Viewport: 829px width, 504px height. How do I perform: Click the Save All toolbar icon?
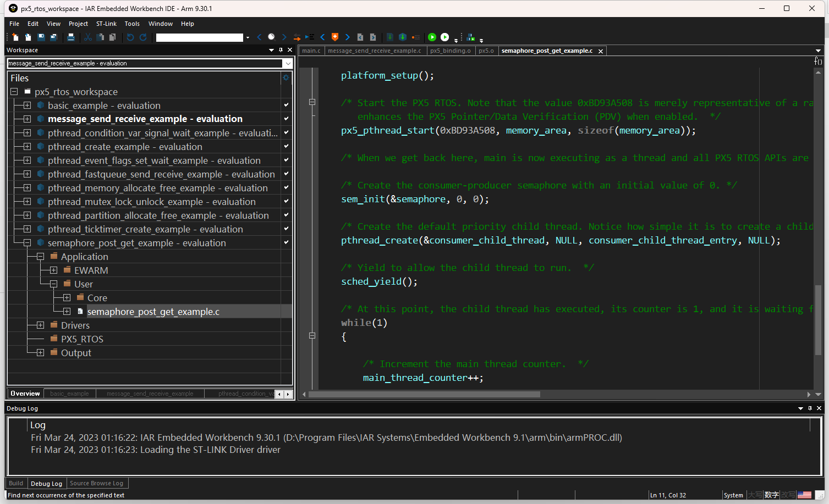click(x=54, y=37)
